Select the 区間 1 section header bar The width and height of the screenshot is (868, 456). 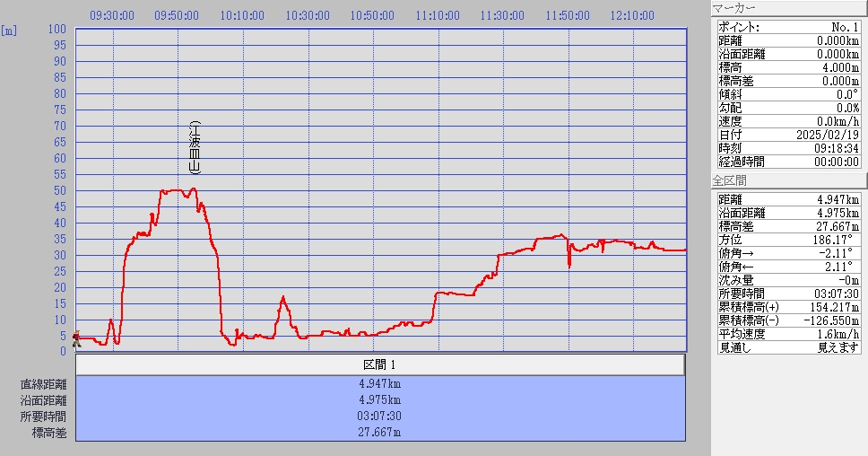[379, 365]
